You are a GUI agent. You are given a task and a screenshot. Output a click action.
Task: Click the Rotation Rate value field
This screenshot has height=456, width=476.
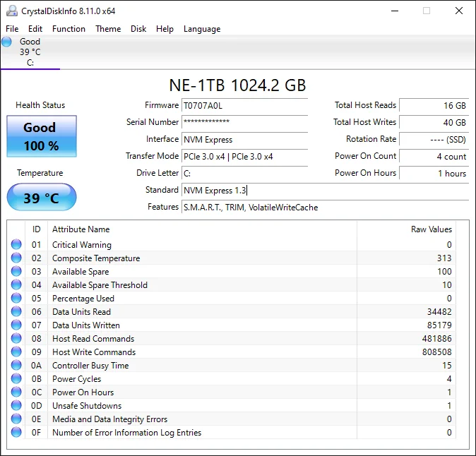434,139
